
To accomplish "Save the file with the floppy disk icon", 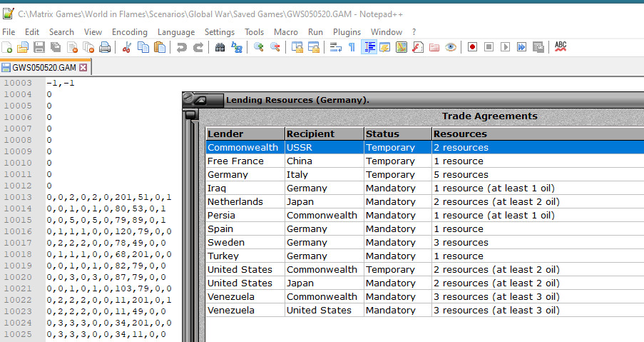I will click(39, 47).
